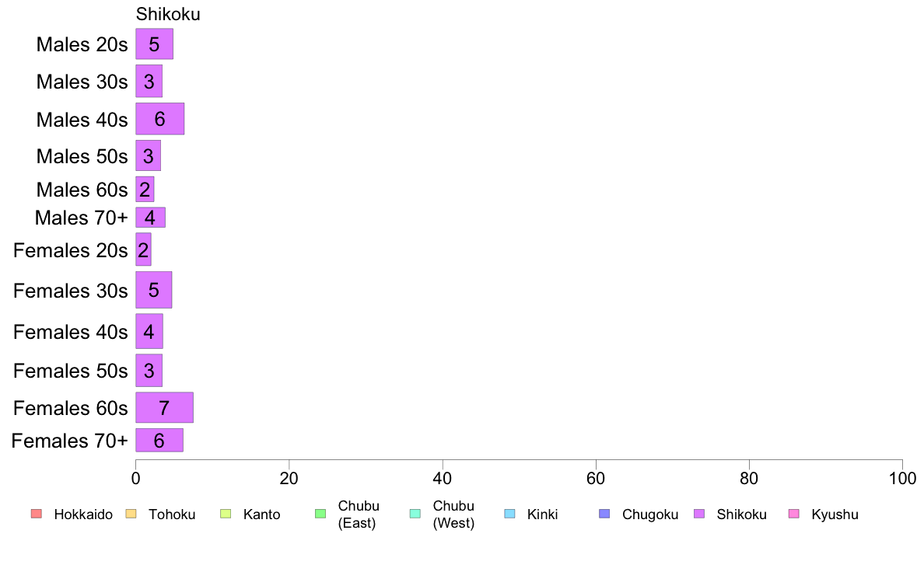Click the 100 tick on x-axis
924x572 pixels.
902,478
